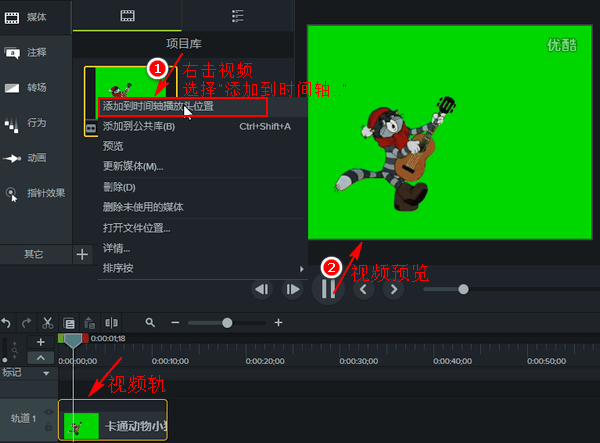The image size is (600, 443).
Task: Cut the selected clip with scissors icon
Action: tap(47, 323)
